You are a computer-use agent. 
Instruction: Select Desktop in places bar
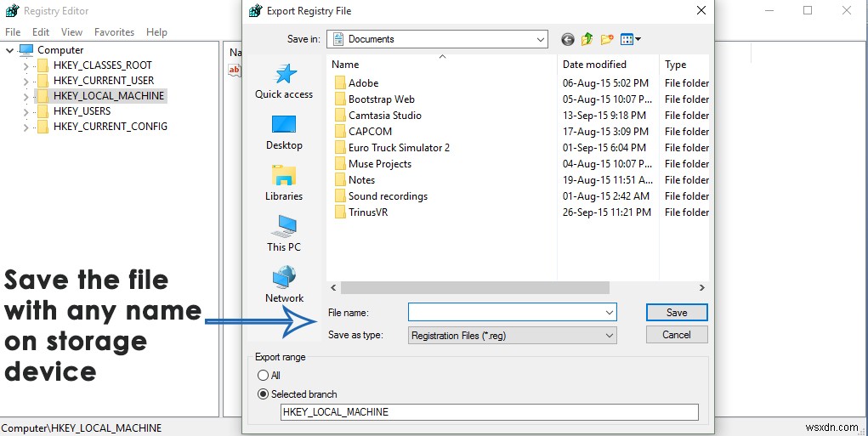284,133
